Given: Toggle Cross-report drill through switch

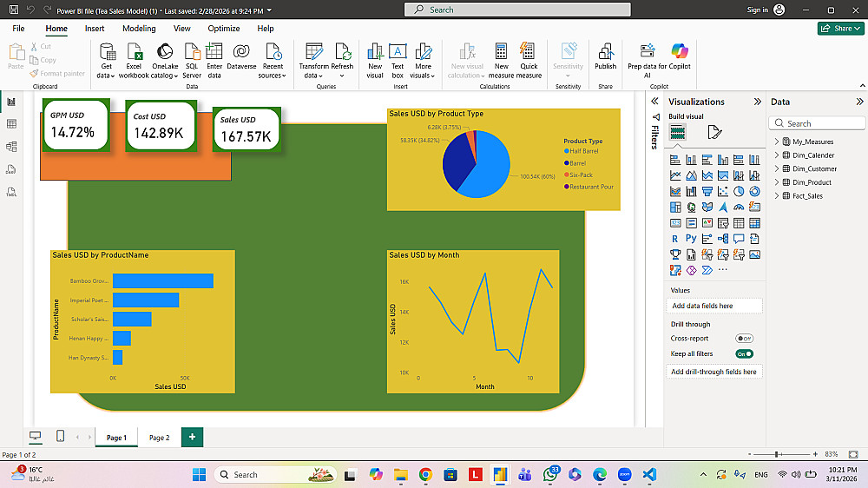Looking at the screenshot, I should 744,339.
